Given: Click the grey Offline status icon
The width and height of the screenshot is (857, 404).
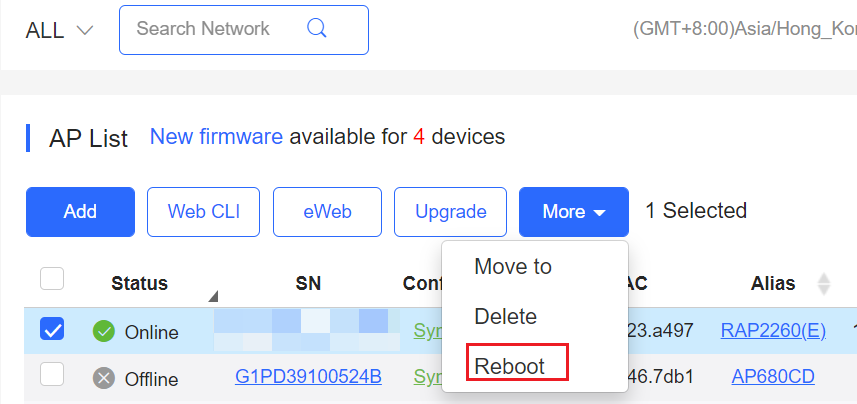Looking at the screenshot, I should click(104, 378).
